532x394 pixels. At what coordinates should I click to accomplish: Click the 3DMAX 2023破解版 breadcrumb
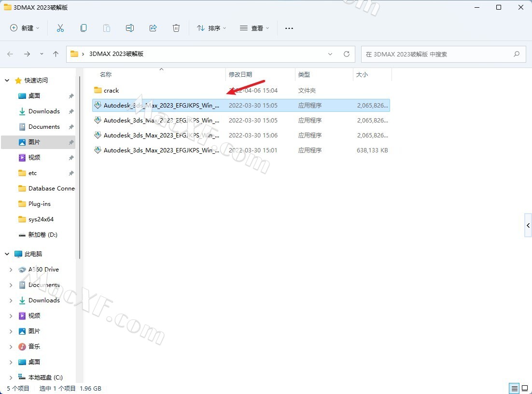[x=116, y=54]
